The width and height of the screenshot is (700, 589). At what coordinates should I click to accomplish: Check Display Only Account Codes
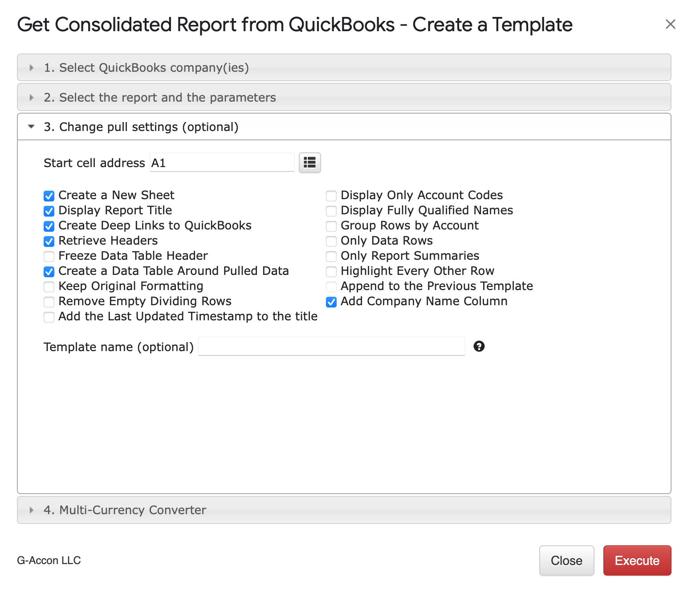[x=331, y=196]
